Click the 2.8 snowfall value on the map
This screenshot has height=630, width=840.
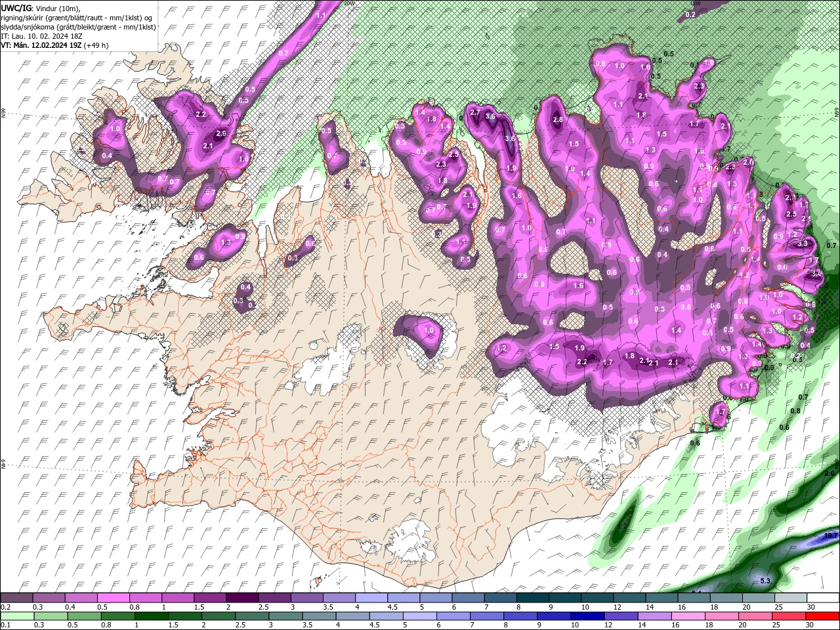(558, 120)
